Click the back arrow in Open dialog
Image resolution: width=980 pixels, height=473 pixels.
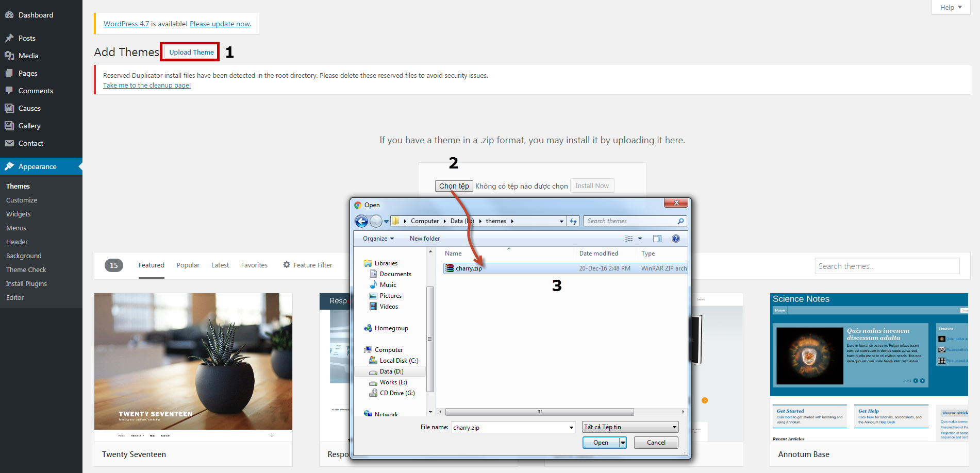tap(361, 221)
